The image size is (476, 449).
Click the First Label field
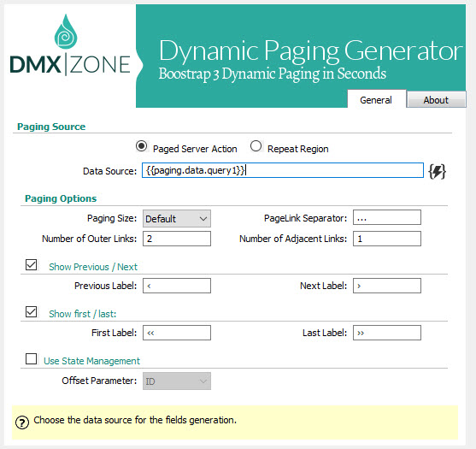177,333
